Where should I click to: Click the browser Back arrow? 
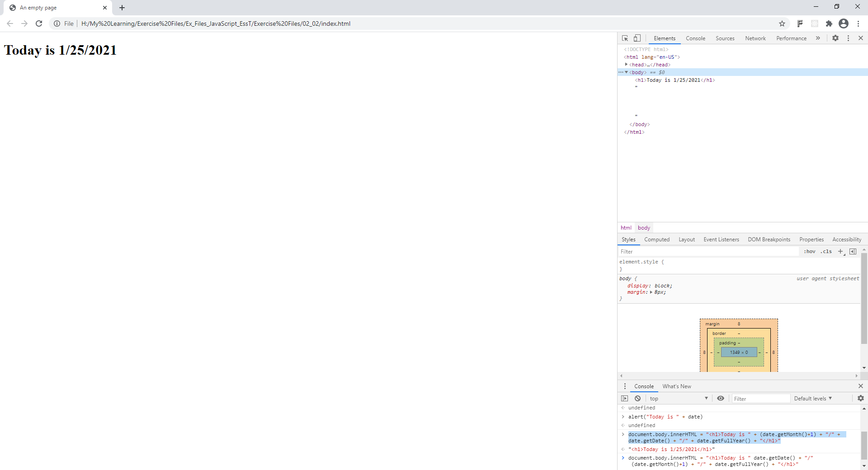tap(10, 23)
